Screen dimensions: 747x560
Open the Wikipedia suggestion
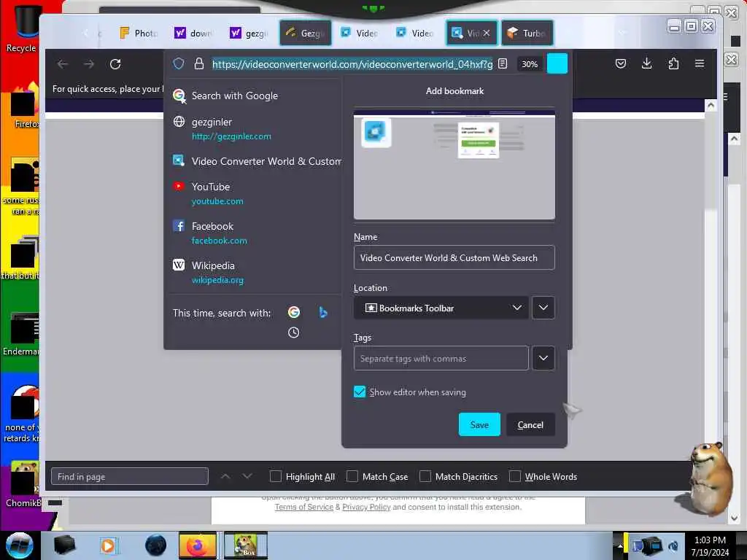point(252,273)
